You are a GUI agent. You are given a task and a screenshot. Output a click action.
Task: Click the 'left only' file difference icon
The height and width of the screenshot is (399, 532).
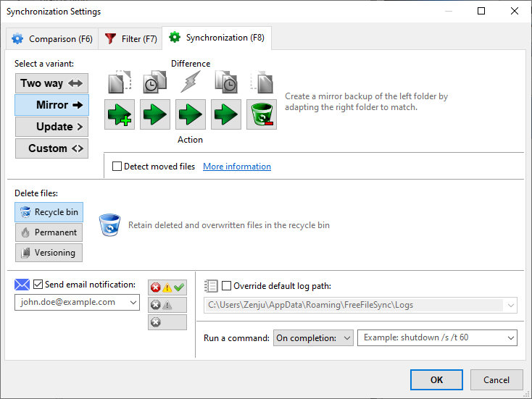pyautogui.click(x=120, y=82)
